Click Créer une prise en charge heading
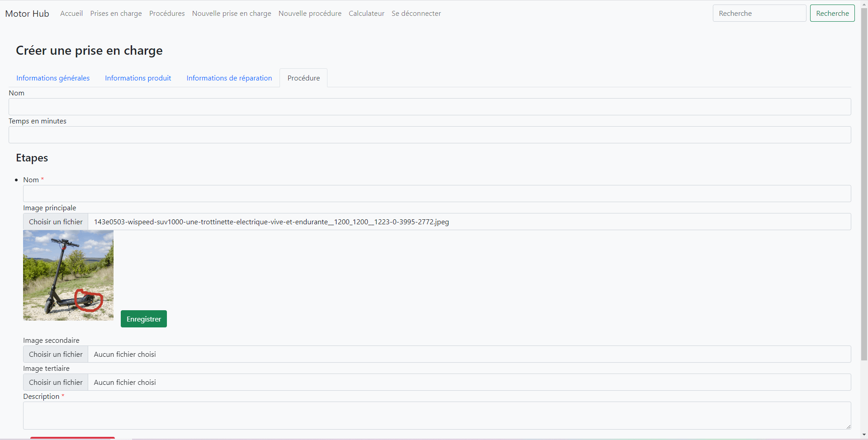The image size is (868, 440). pyautogui.click(x=89, y=51)
